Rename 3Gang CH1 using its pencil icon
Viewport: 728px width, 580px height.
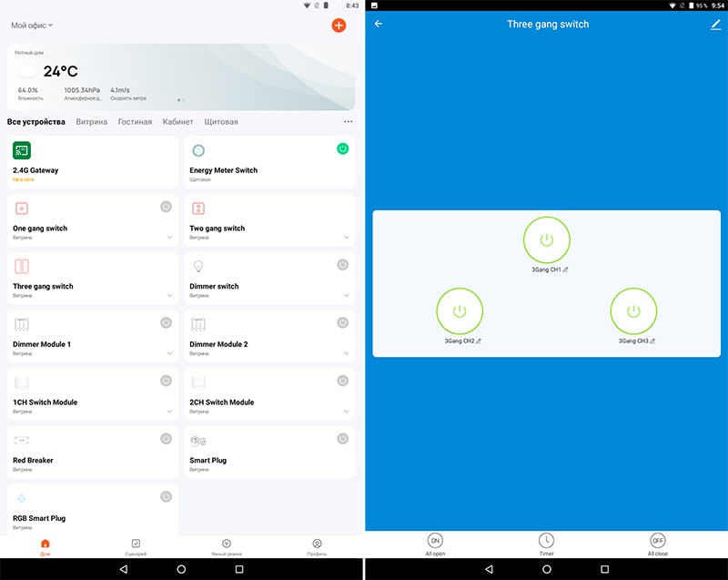point(565,270)
